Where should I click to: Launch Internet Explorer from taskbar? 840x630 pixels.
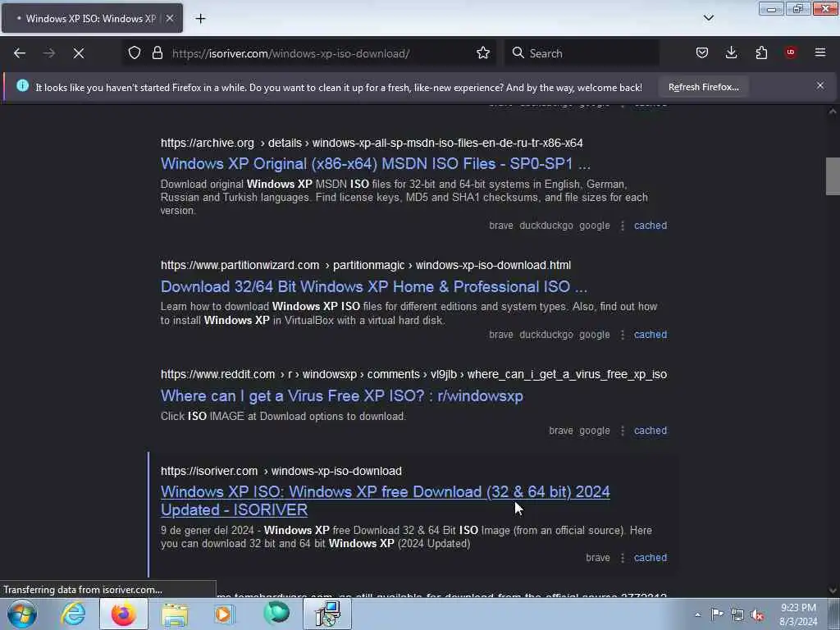coord(73,614)
